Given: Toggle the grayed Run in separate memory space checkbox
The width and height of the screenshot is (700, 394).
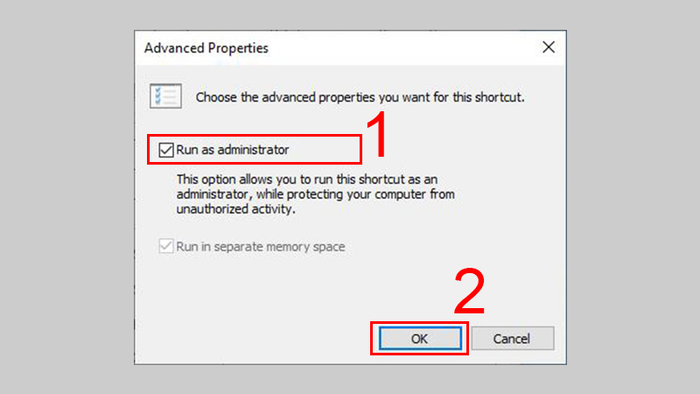Looking at the screenshot, I should (x=166, y=246).
